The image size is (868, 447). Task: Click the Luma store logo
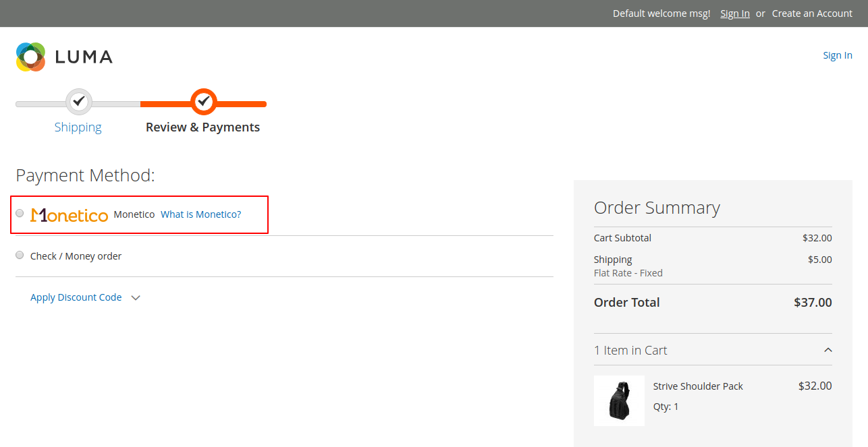pyautogui.click(x=63, y=56)
